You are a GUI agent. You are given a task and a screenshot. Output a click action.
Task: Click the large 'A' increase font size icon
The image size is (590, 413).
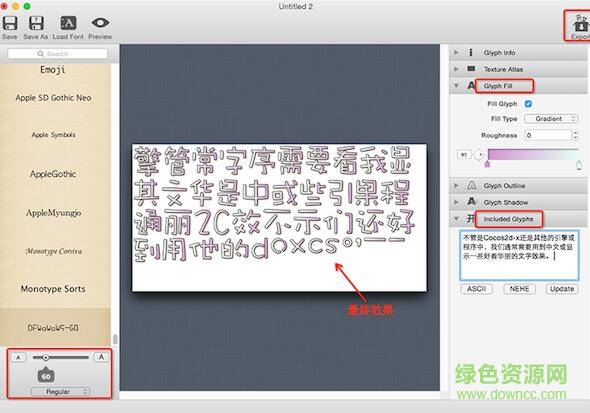[101, 357]
